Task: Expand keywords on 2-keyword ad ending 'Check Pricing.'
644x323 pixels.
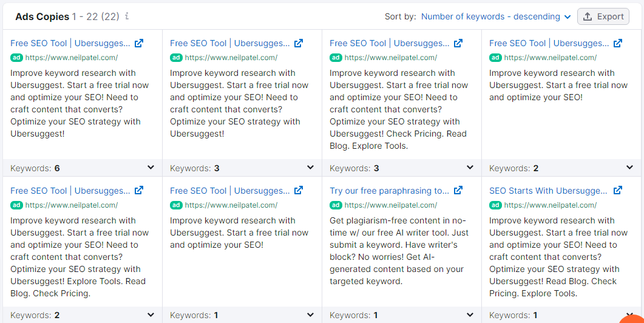Action: point(151,315)
